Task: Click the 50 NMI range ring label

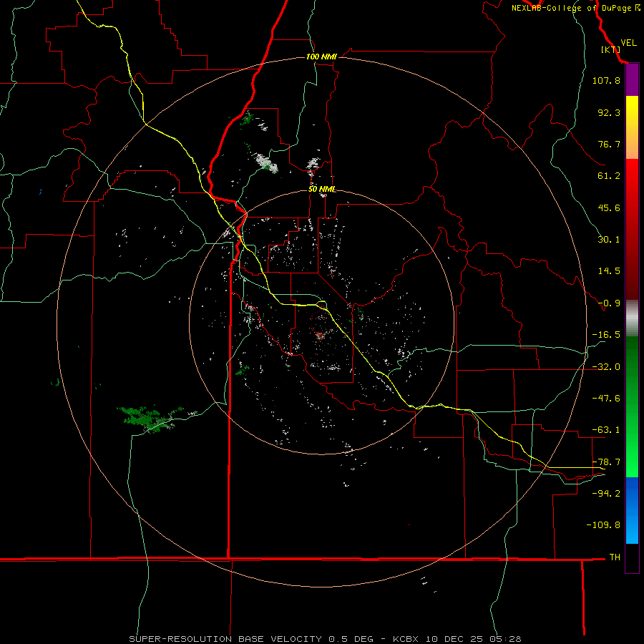Action: 321,190
